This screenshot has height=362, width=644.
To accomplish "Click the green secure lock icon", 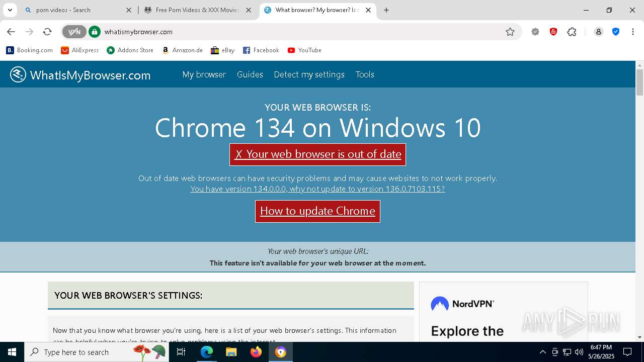I will point(95,32).
